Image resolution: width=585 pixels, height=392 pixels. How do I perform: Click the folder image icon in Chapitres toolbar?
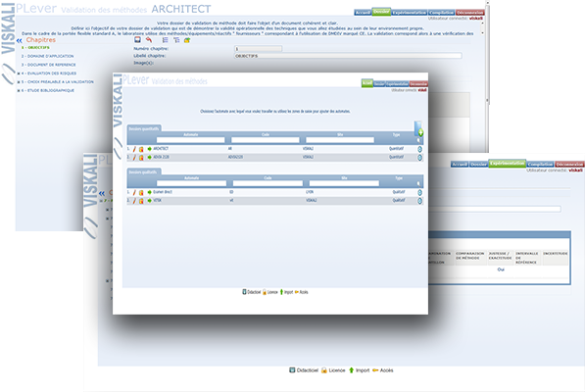point(187,40)
